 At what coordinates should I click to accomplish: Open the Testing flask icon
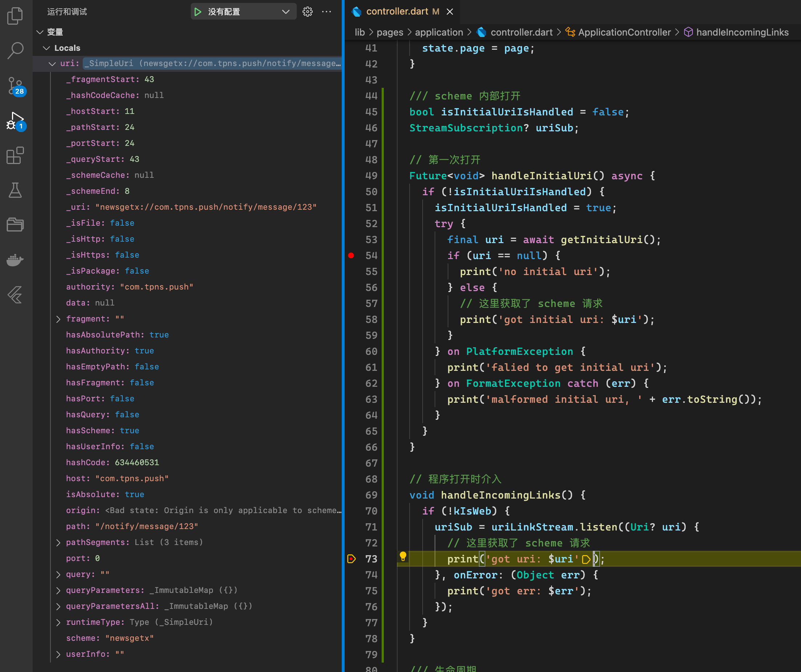pyautogui.click(x=15, y=190)
